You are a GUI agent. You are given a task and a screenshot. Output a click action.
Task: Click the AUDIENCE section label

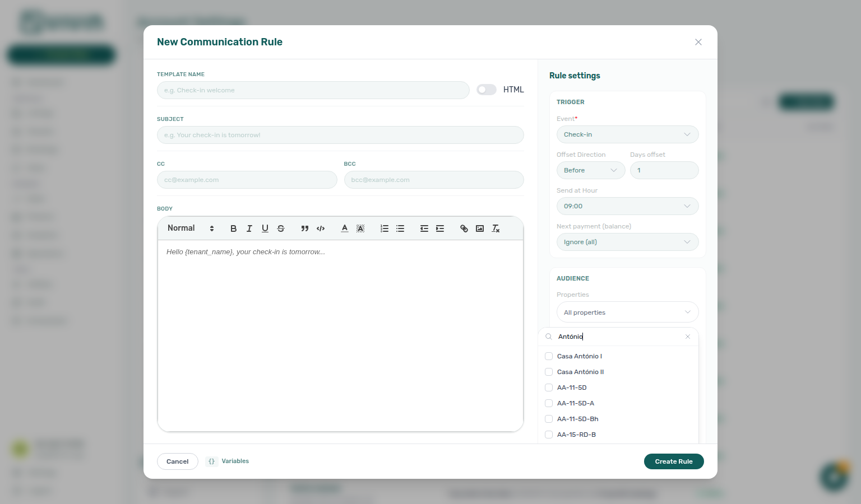[x=572, y=278]
